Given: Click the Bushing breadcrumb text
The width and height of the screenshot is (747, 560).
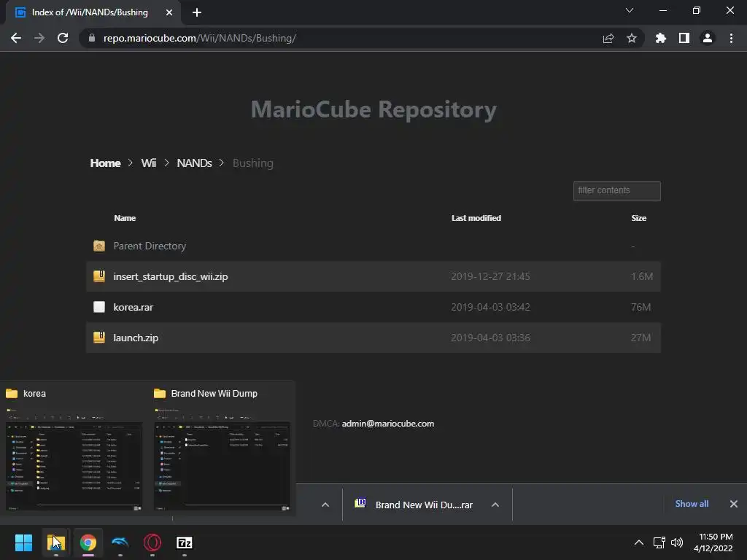Looking at the screenshot, I should [253, 163].
